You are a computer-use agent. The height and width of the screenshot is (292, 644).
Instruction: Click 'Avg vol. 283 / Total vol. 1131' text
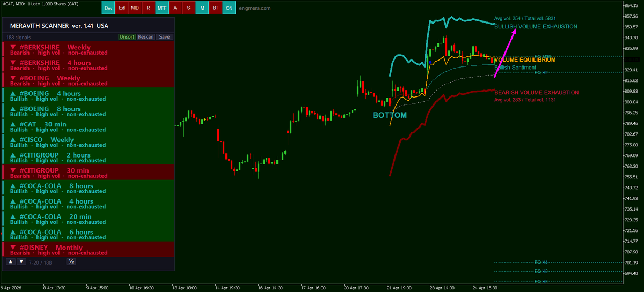tap(525, 100)
